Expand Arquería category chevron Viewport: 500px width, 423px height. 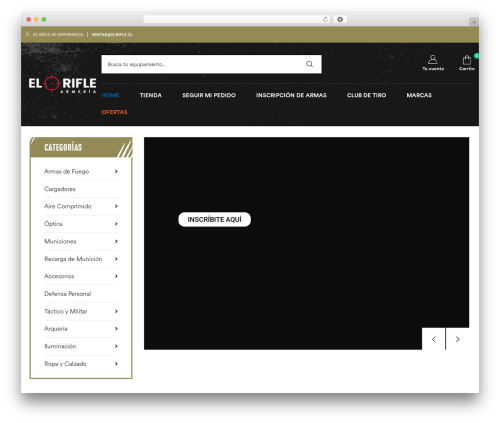point(116,329)
